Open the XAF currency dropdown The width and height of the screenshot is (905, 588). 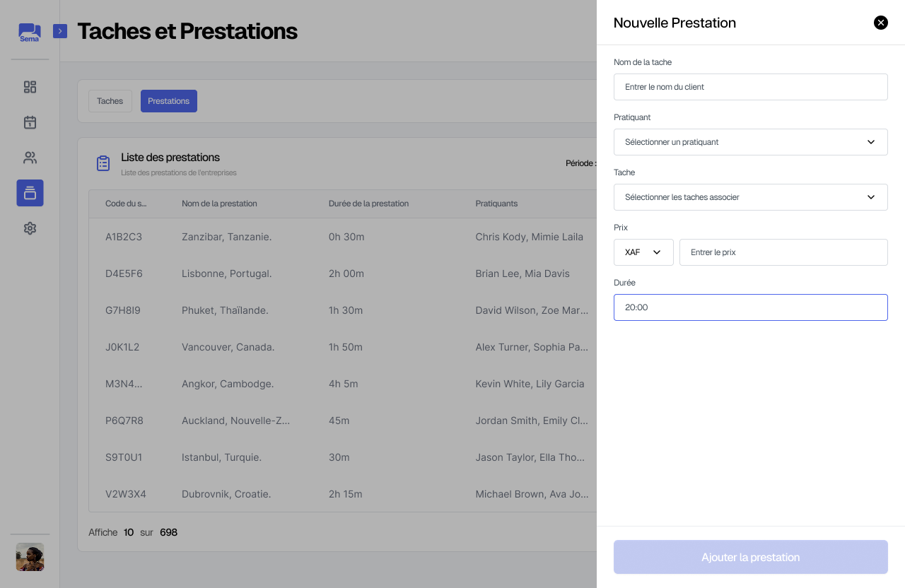(x=643, y=252)
